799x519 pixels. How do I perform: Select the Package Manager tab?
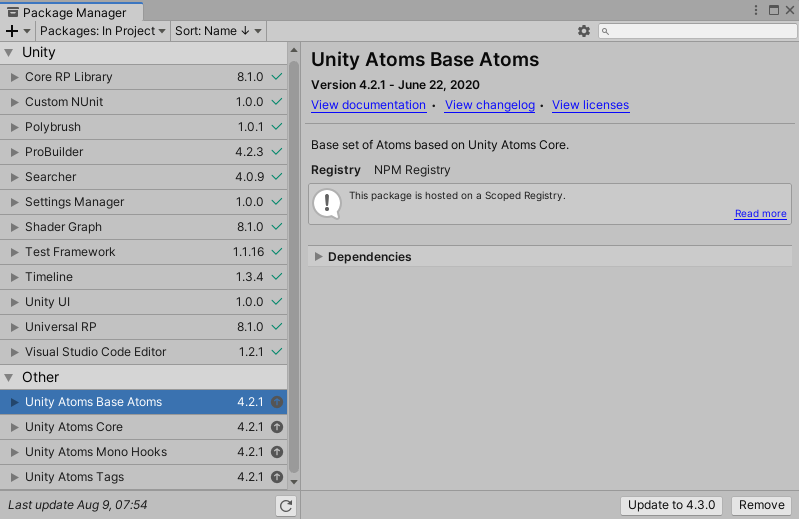72,12
